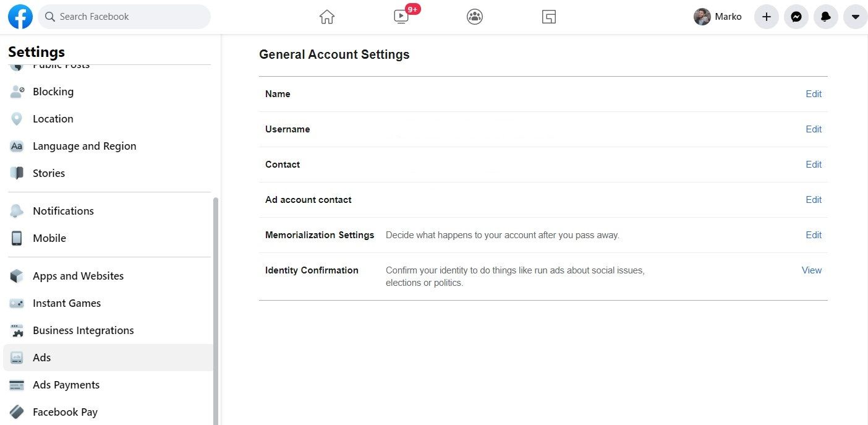Click the Watch 9+ notification badge

(x=413, y=9)
